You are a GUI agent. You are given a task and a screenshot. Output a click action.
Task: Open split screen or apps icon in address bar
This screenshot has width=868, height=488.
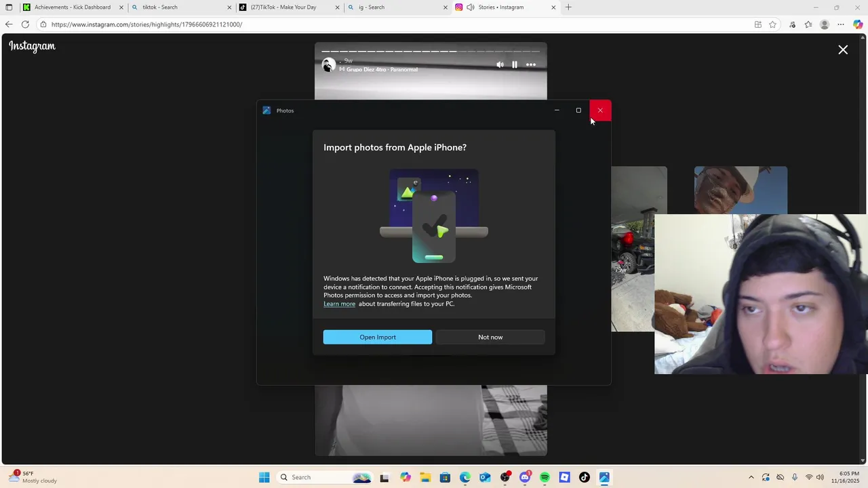pyautogui.click(x=758, y=24)
